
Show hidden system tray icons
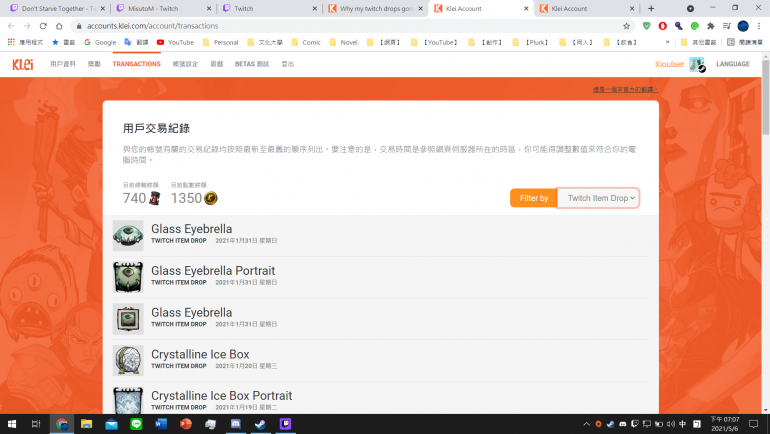coord(586,424)
